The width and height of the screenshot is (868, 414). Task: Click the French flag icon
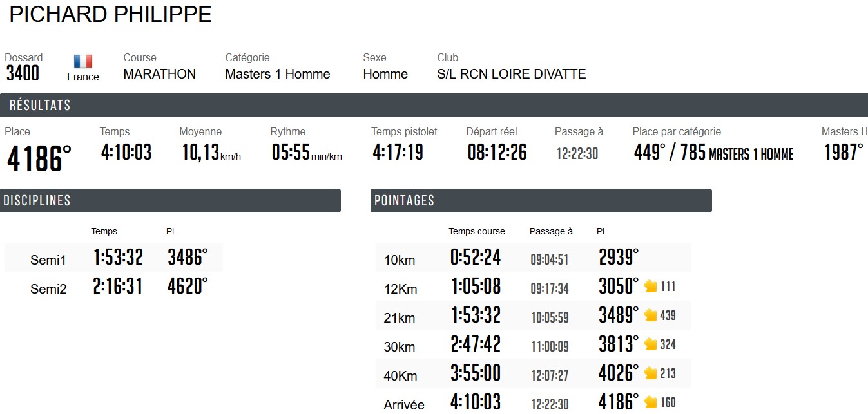tap(83, 62)
